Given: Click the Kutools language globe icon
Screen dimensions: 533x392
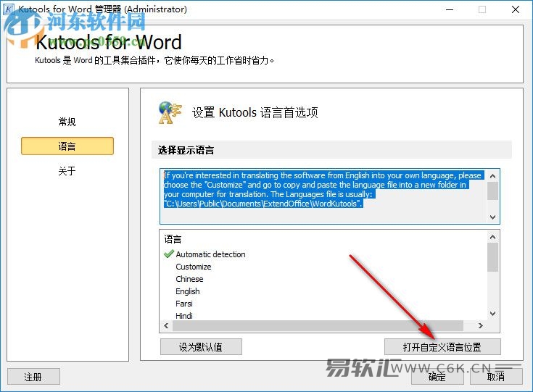Looking at the screenshot, I should click(170, 112).
